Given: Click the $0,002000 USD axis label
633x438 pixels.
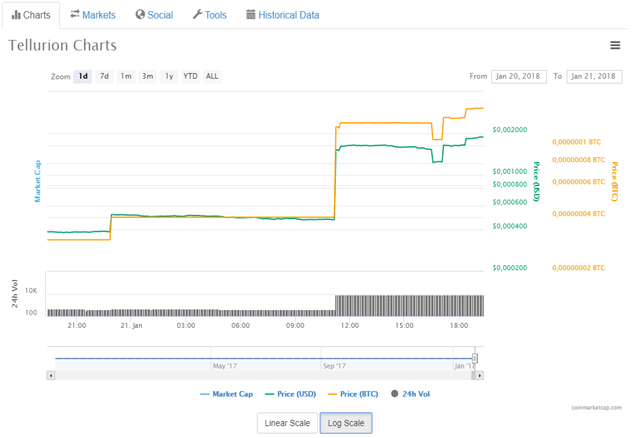Looking at the screenshot, I should point(510,130).
